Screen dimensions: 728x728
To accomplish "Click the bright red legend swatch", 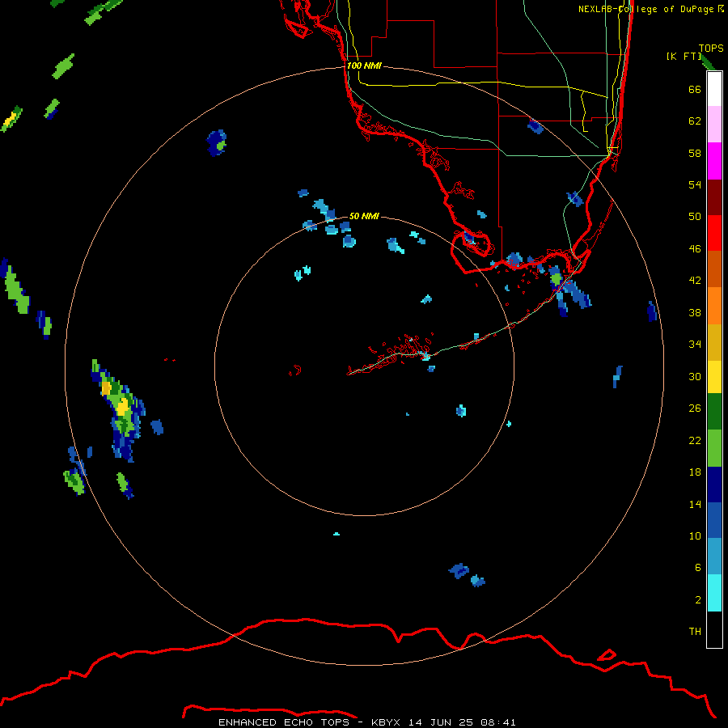I will (x=714, y=233).
